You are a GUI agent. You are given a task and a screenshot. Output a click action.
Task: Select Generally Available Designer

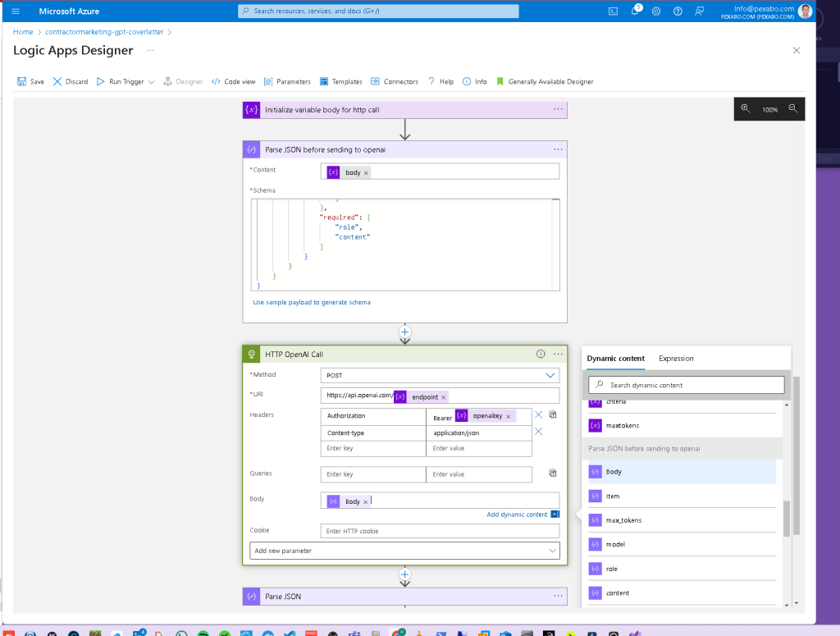546,81
